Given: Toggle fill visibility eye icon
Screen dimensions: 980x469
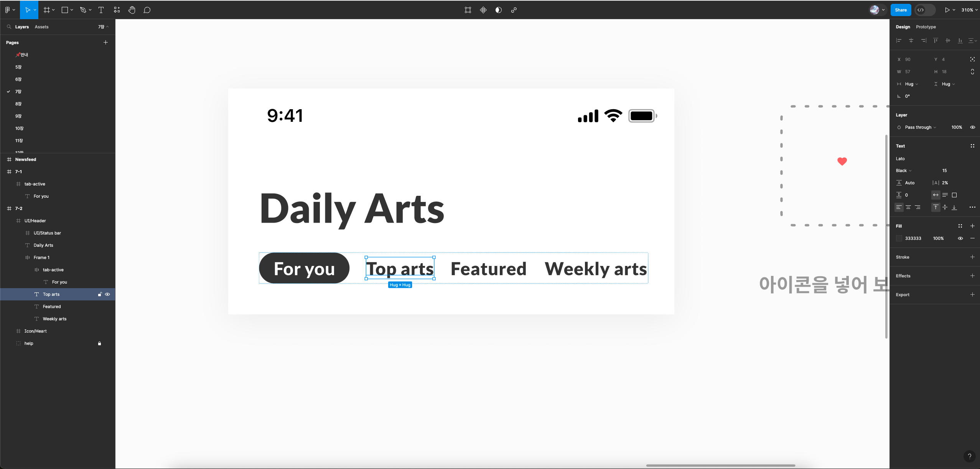Looking at the screenshot, I should [x=960, y=238].
